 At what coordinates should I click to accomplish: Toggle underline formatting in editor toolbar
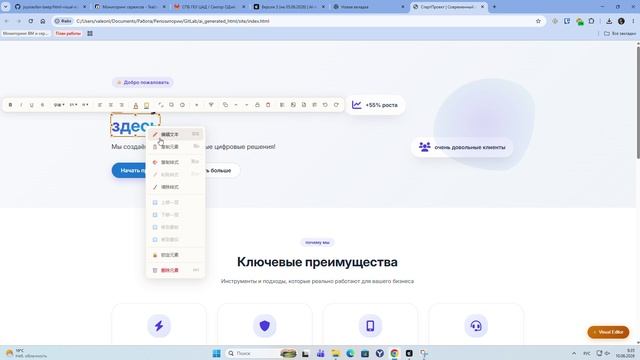click(31, 105)
